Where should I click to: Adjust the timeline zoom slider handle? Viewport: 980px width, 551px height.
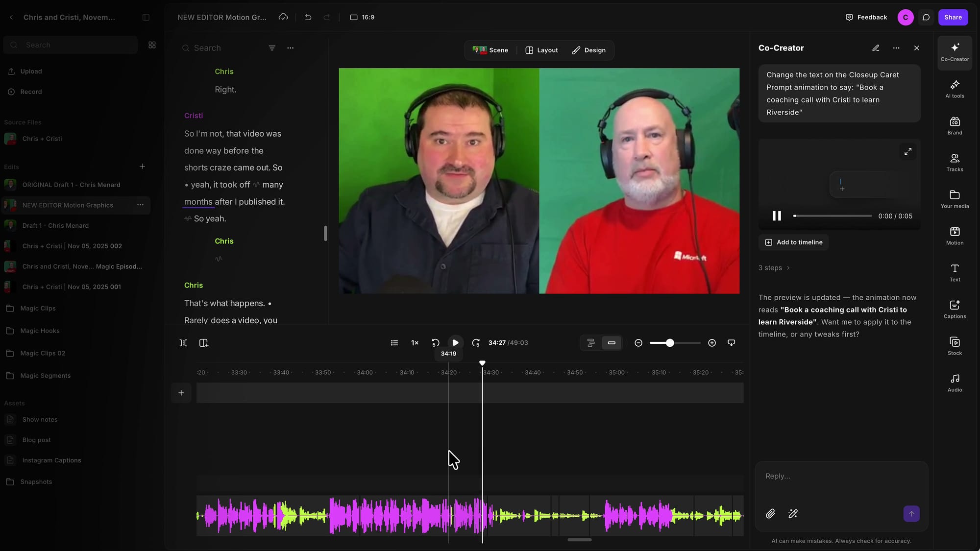(670, 343)
